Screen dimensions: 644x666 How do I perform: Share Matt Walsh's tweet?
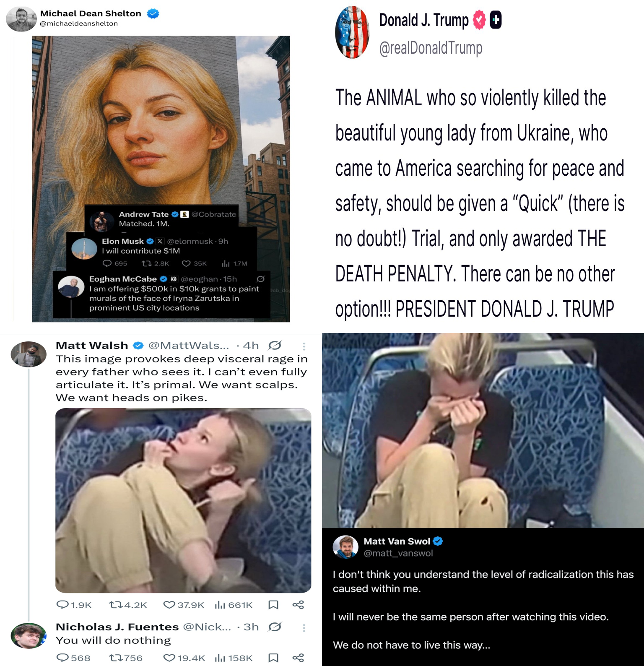(298, 604)
